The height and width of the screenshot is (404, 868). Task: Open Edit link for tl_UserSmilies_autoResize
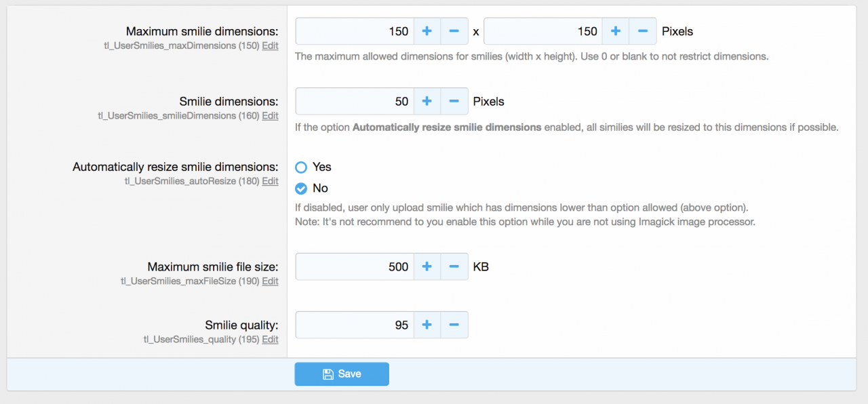(270, 181)
